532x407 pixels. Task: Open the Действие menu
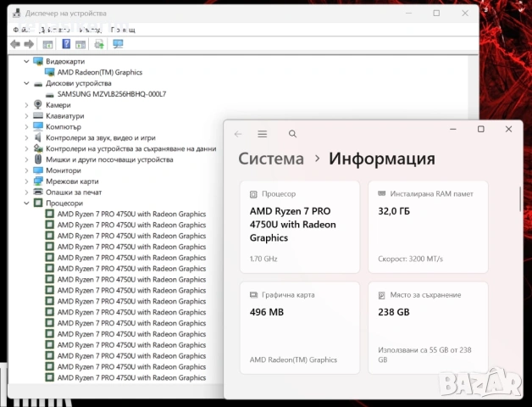pos(54,30)
